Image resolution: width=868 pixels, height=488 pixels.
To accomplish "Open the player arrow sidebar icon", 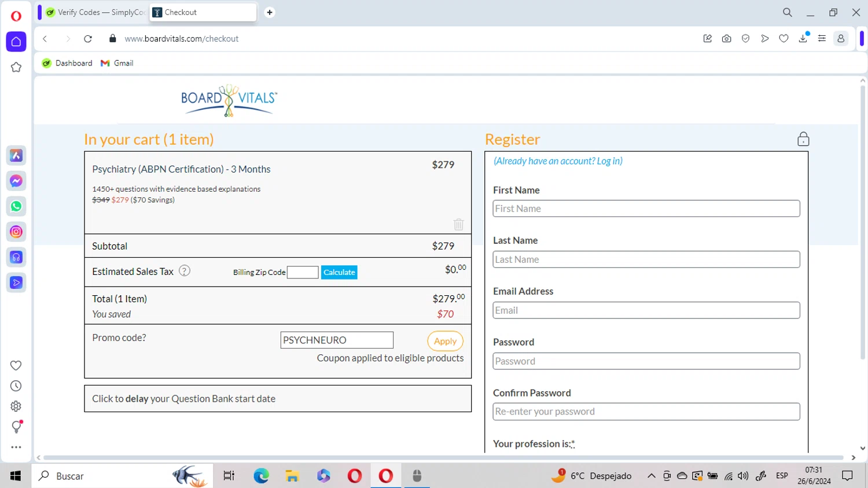I will point(16,283).
